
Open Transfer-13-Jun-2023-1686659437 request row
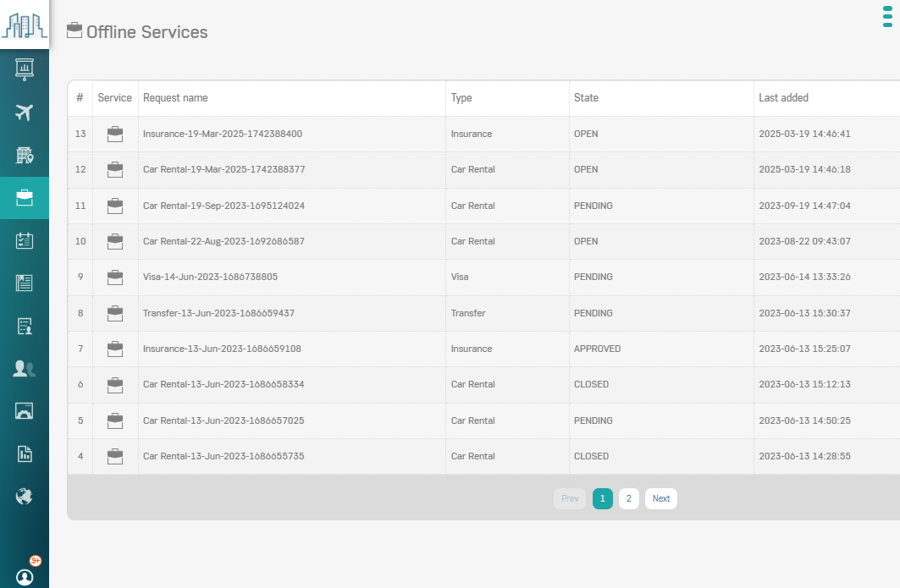tap(218, 313)
